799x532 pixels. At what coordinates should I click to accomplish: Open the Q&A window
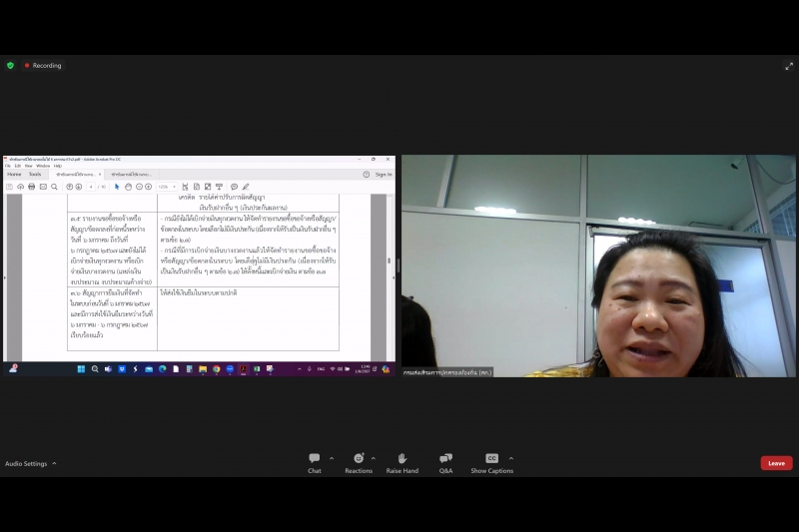tap(445, 462)
